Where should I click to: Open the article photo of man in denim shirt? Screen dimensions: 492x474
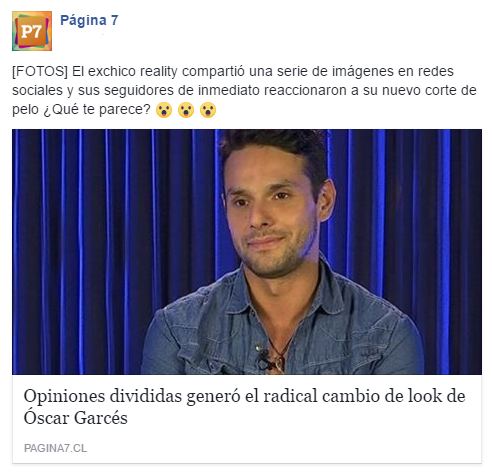(247, 252)
